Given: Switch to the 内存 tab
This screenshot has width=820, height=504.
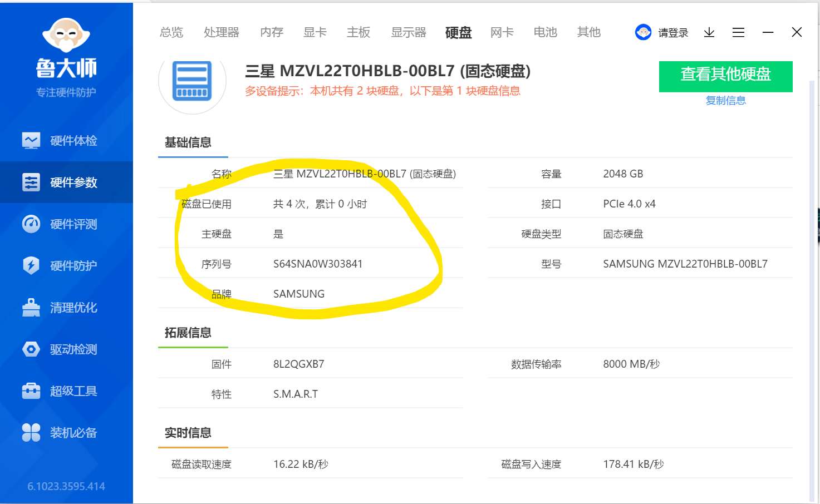Looking at the screenshot, I should click(272, 32).
